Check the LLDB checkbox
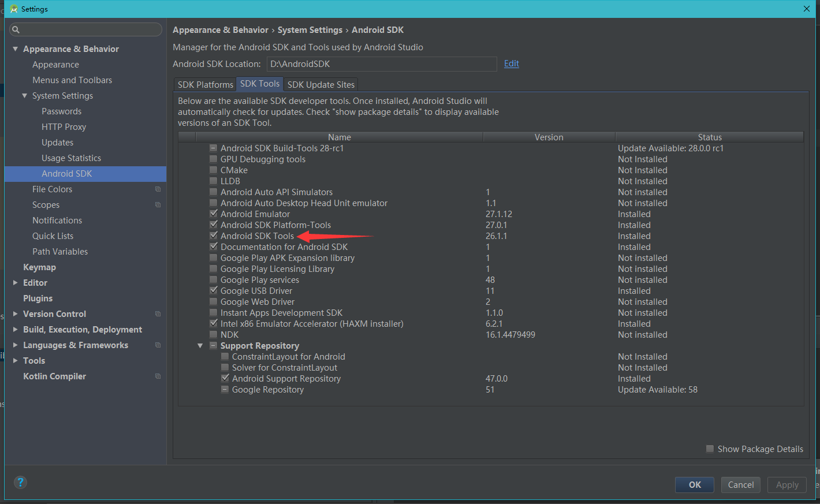 [214, 181]
